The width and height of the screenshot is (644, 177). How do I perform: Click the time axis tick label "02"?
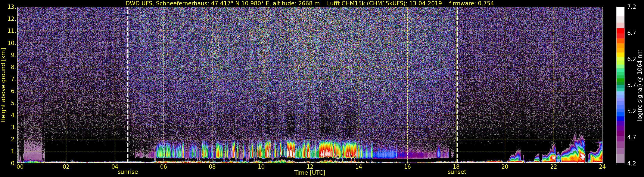(66, 167)
